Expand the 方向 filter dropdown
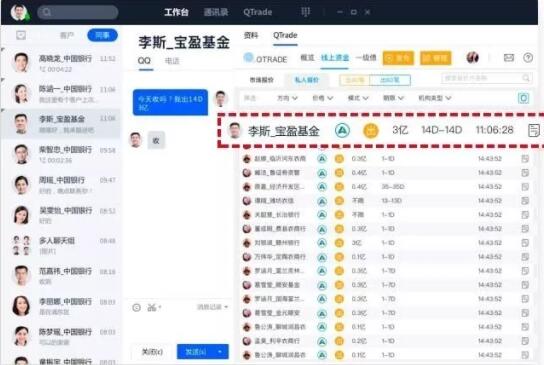The width and height of the screenshot is (544, 365). point(287,98)
